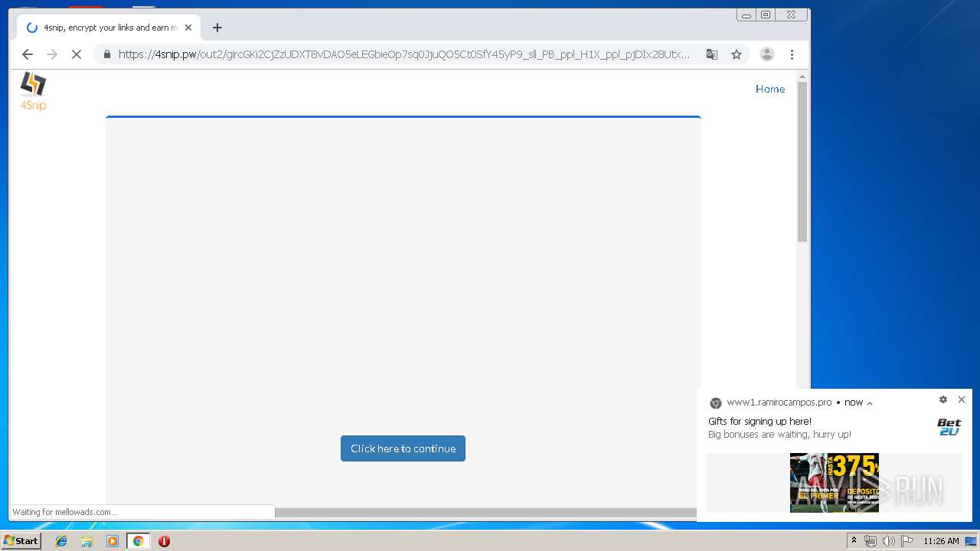Click the address bar URL

tap(404, 54)
